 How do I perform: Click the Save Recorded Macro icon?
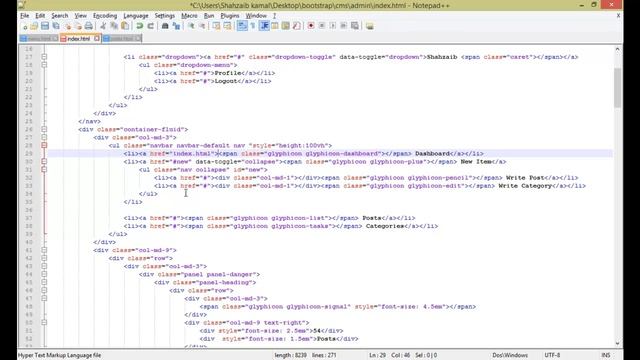355,26
